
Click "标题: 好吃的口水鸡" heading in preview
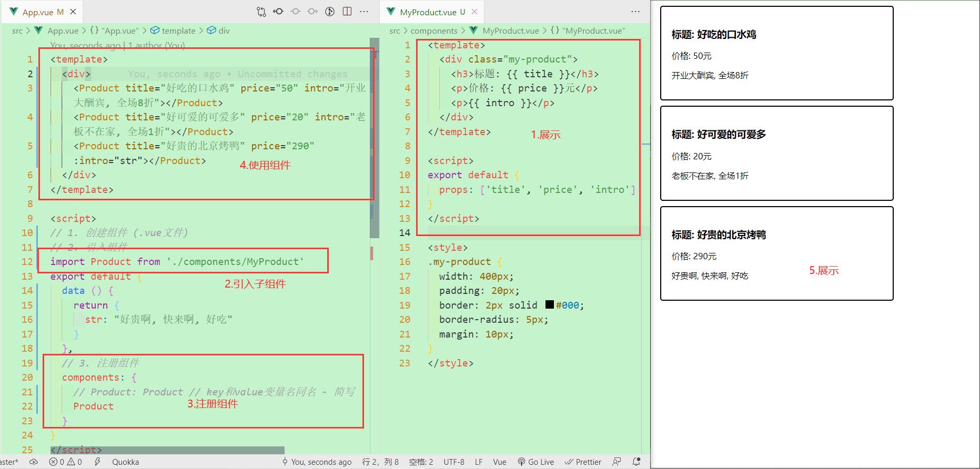[714, 35]
